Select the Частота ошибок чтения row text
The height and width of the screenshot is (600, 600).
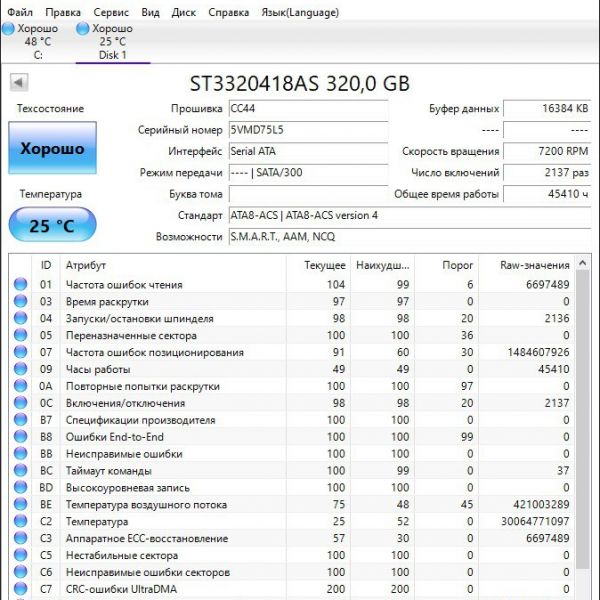124,285
